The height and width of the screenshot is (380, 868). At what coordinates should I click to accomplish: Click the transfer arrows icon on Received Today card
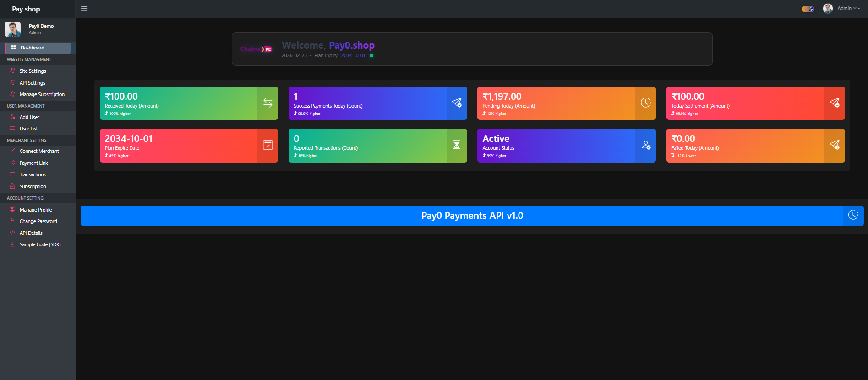click(268, 103)
